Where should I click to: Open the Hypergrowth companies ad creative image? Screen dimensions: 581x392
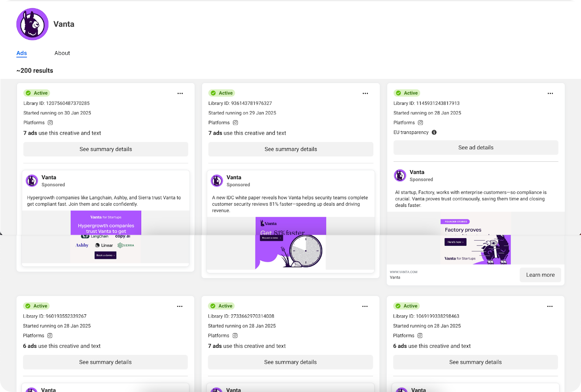point(106,237)
